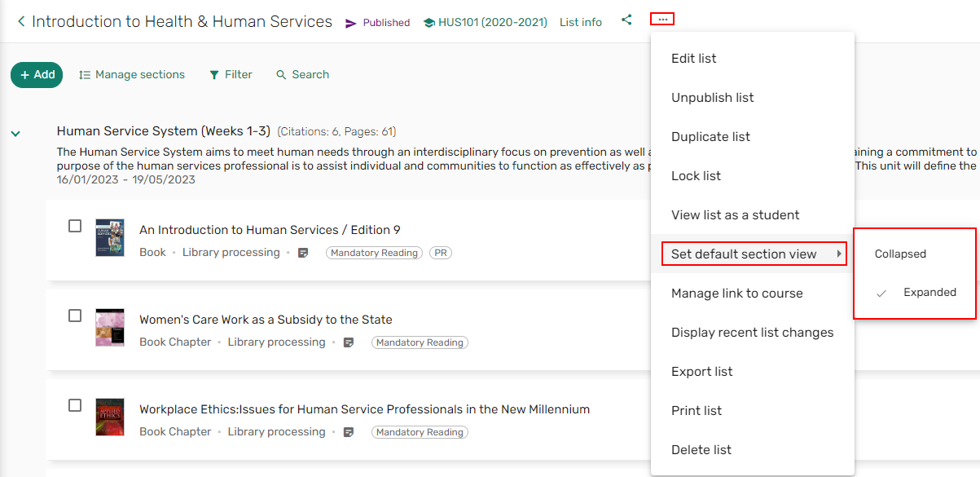Open the Search option
The width and height of the screenshot is (980, 477).
point(302,75)
